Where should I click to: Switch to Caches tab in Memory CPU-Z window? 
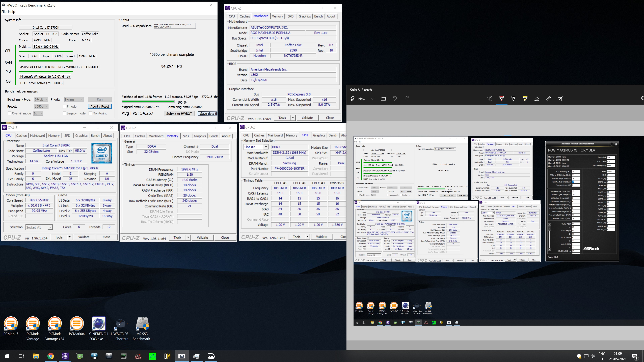(x=140, y=136)
